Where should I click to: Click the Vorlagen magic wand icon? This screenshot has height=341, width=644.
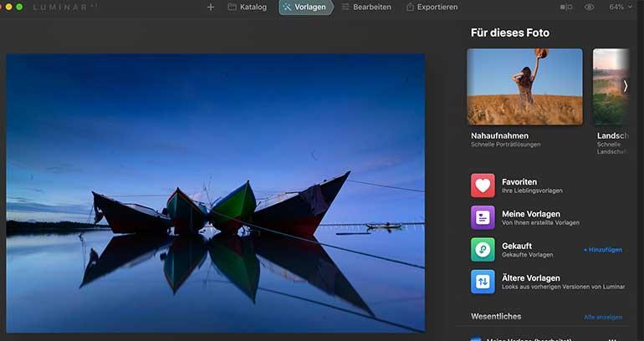tap(287, 7)
